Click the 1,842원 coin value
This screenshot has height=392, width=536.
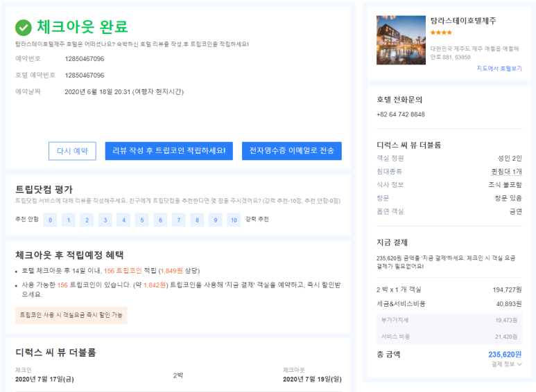click(155, 285)
